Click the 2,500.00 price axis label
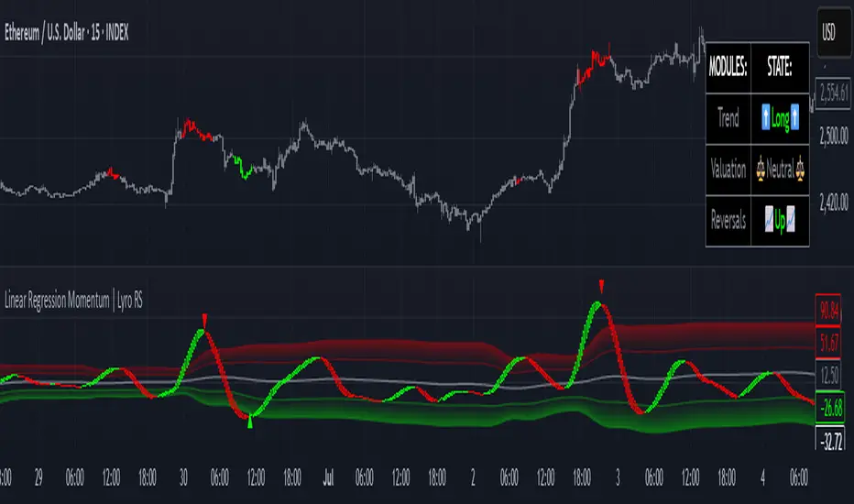The height and width of the screenshot is (504, 854). pyautogui.click(x=834, y=135)
